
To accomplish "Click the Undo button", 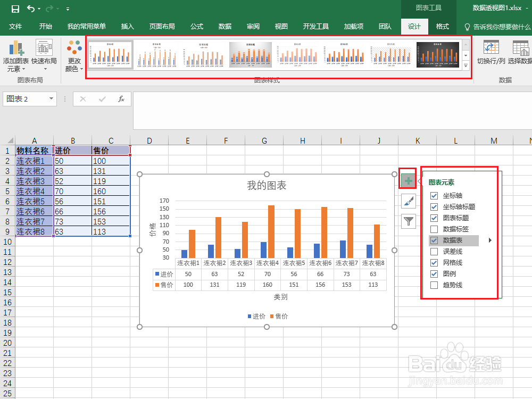I will coord(30,9).
